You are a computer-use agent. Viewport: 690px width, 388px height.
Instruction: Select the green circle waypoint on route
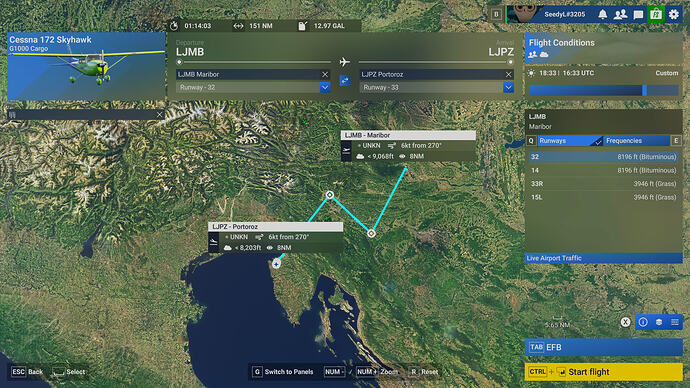pos(330,194)
